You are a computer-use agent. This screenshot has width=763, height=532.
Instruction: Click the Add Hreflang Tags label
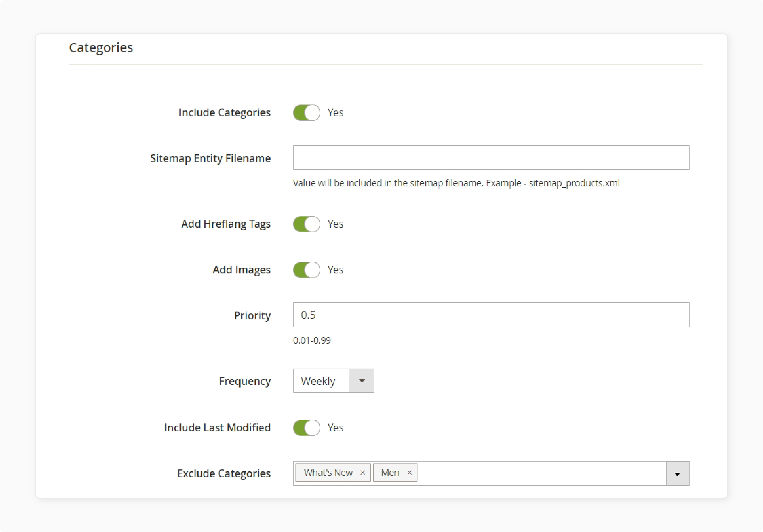tap(226, 224)
